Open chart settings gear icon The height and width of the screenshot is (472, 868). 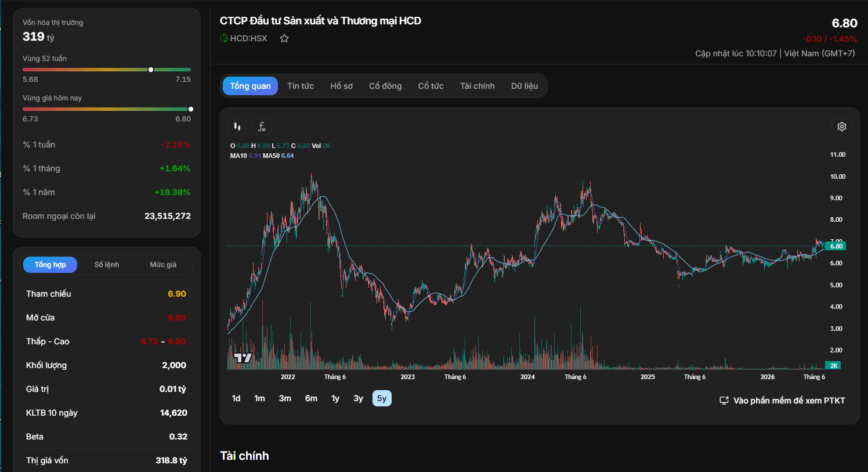[x=842, y=127]
